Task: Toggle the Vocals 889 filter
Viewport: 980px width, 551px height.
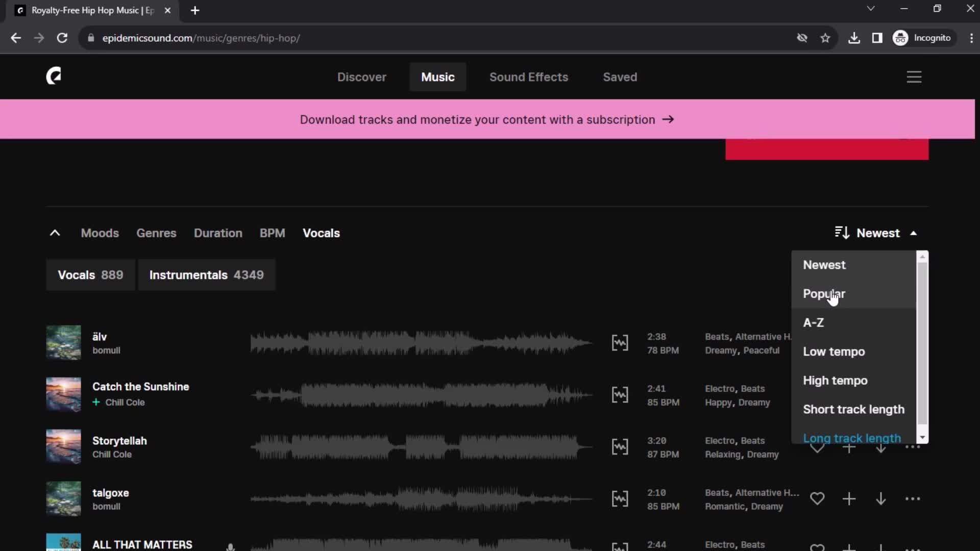Action: coord(90,275)
